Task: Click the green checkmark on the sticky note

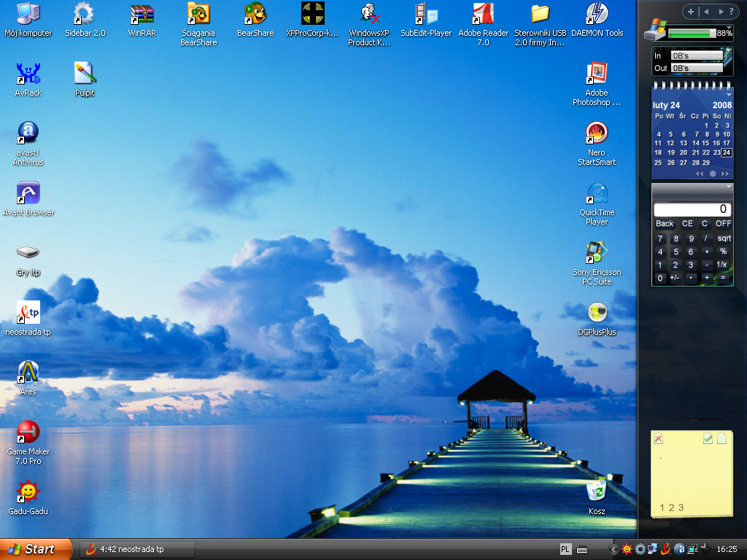Action: (708, 439)
